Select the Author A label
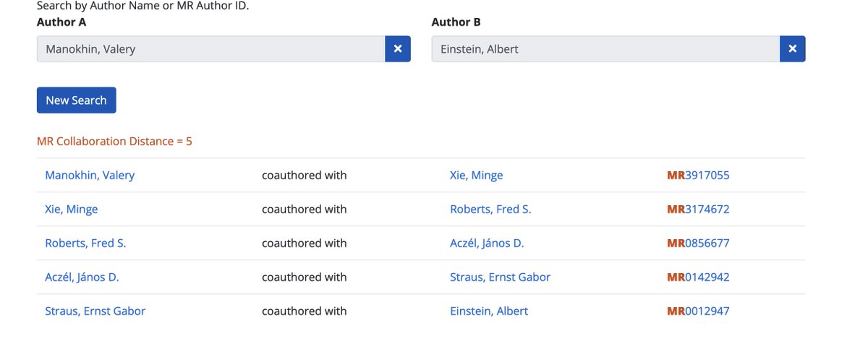The image size is (868, 341). (x=61, y=22)
